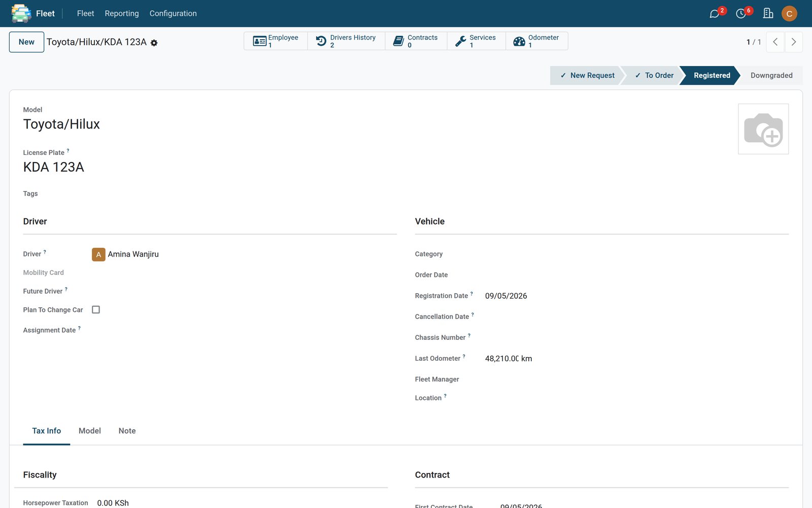Click the License Plate help question mark

pos(68,150)
